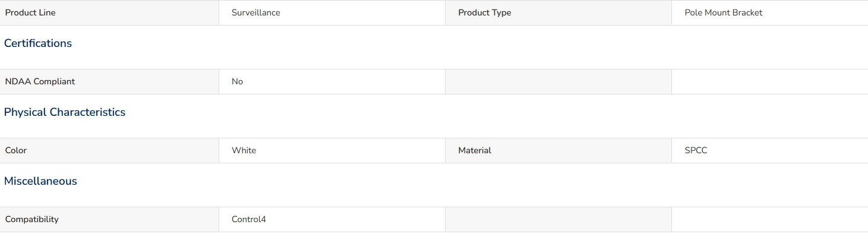
Task: Click the empty gray cell beside Control4
Action: pyautogui.click(x=558, y=219)
